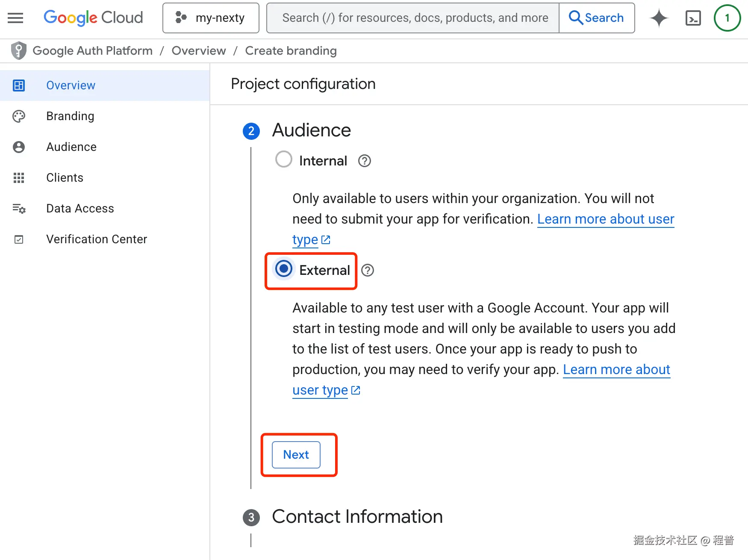The width and height of the screenshot is (748, 560).
Task: Go to Branding in the sidebar
Action: click(70, 116)
